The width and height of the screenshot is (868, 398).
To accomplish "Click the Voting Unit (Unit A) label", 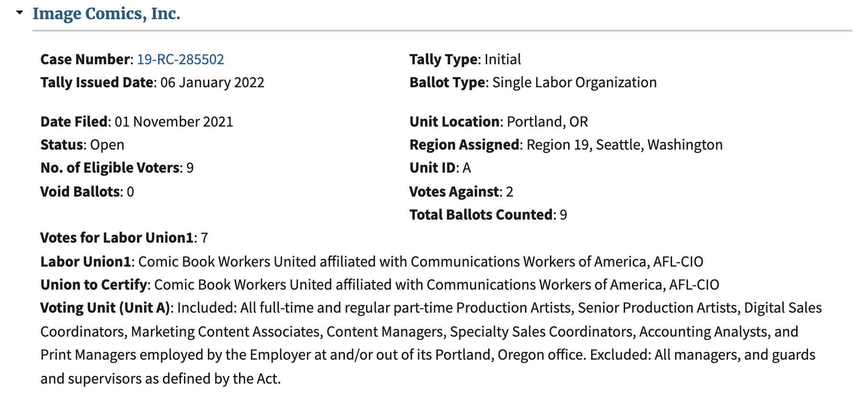I will point(105,308).
